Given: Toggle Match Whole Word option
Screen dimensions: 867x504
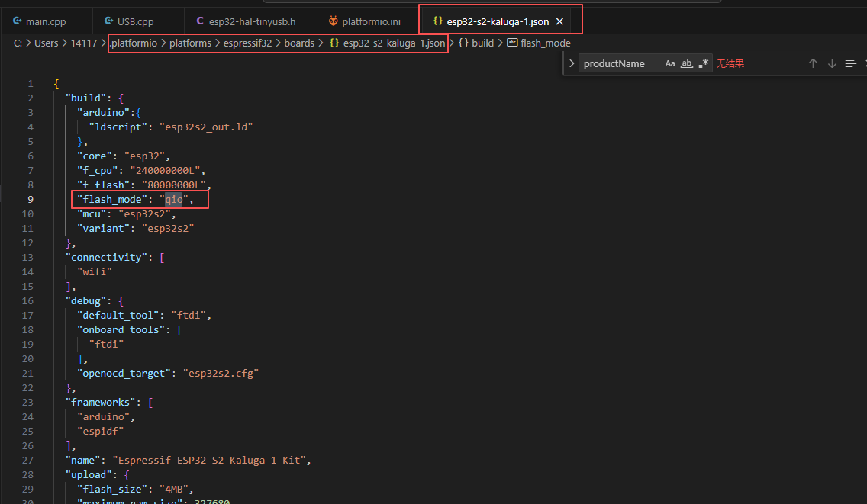Looking at the screenshot, I should 687,63.
